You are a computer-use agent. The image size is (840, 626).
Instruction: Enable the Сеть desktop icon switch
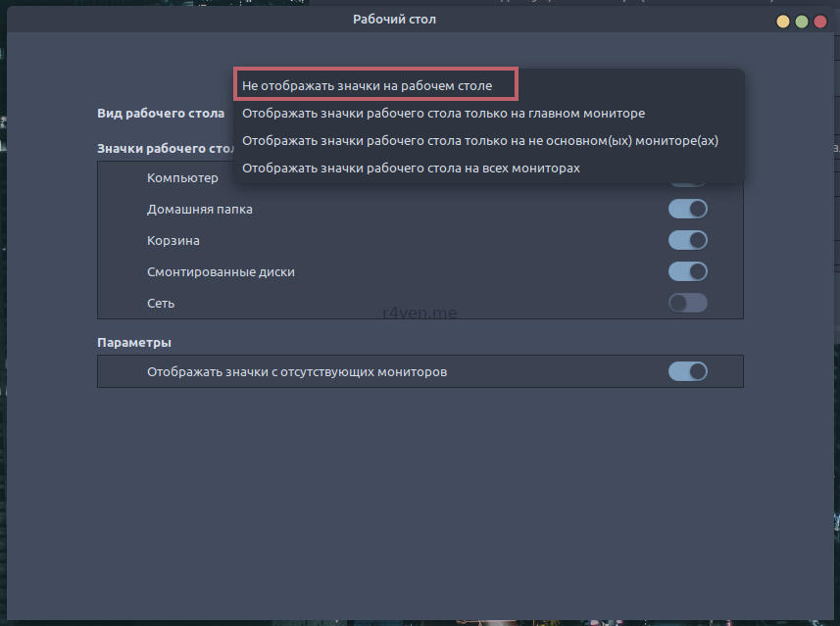pyautogui.click(x=687, y=304)
